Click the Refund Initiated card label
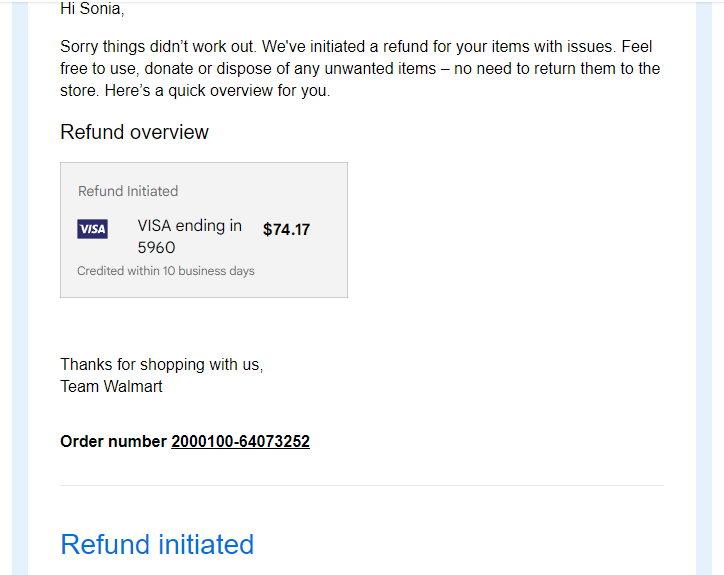Screen dimensions: 724x575 click(128, 191)
